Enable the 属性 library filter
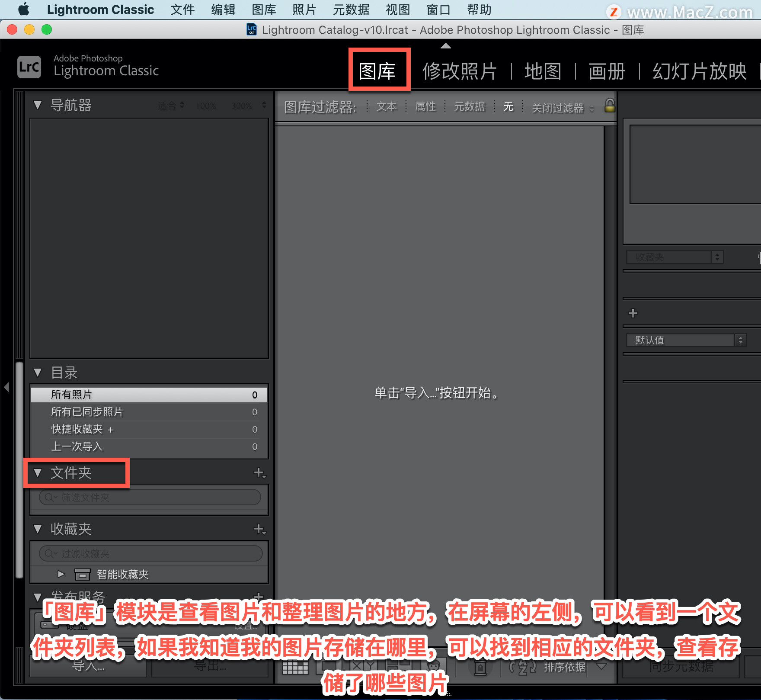The width and height of the screenshot is (761, 700). pos(425,106)
